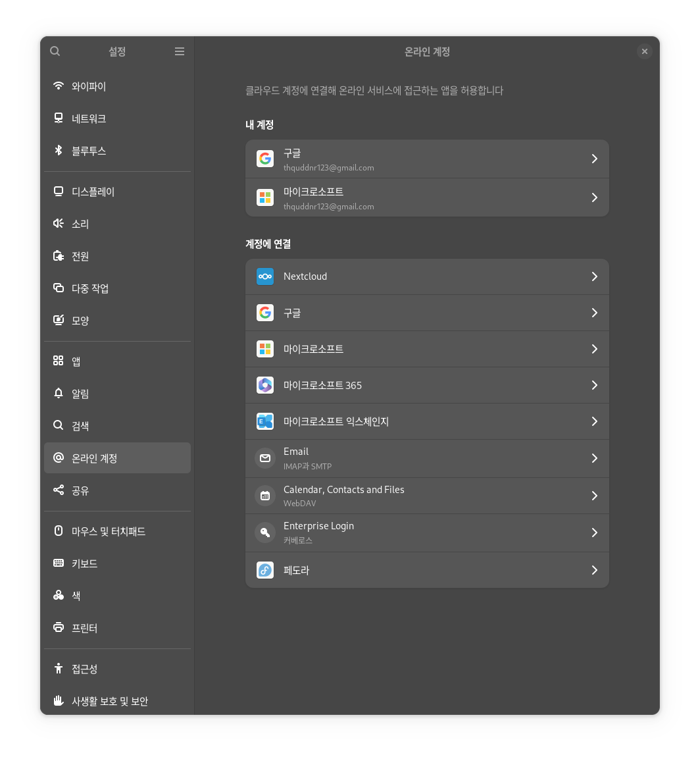700x759 pixels.
Task: Close the settings window
Action: pyautogui.click(x=645, y=51)
